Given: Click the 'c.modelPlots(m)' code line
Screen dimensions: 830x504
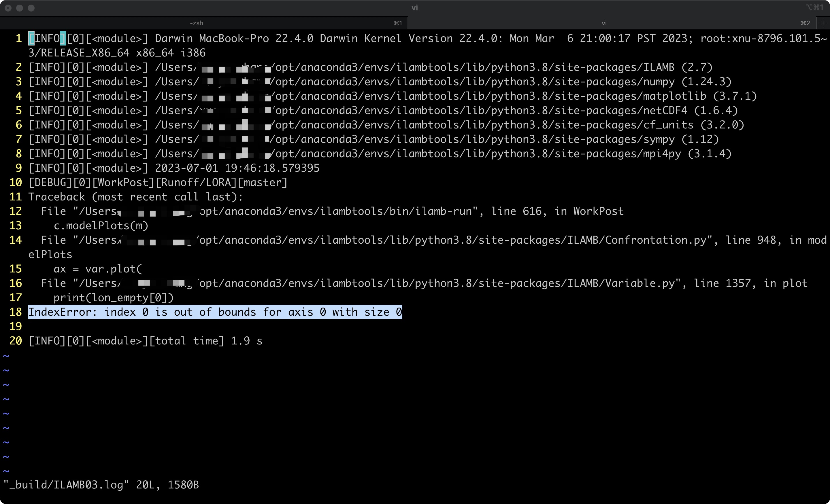Looking at the screenshot, I should point(101,226).
